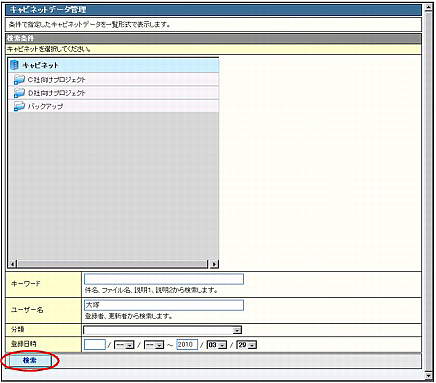Screen dimensions: 436x383
Task: Click the キャビネットを選択してください instruction text
Action: pyautogui.click(x=49, y=49)
